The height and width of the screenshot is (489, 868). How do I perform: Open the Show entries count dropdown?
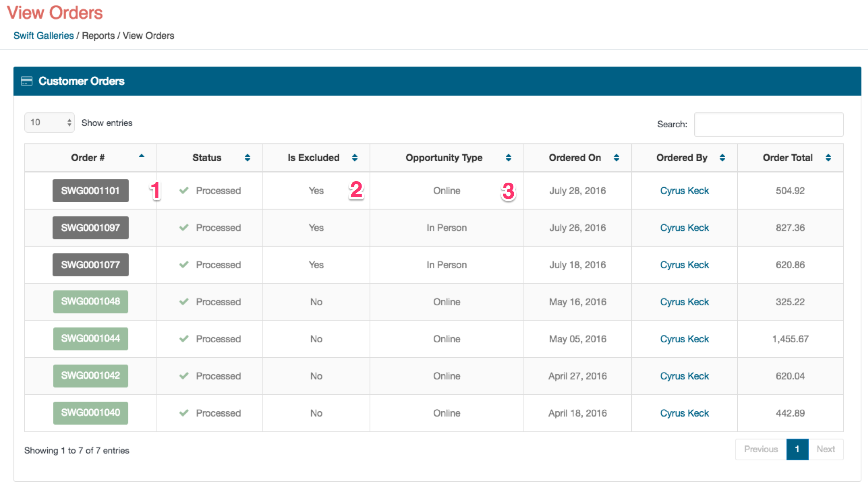click(50, 123)
